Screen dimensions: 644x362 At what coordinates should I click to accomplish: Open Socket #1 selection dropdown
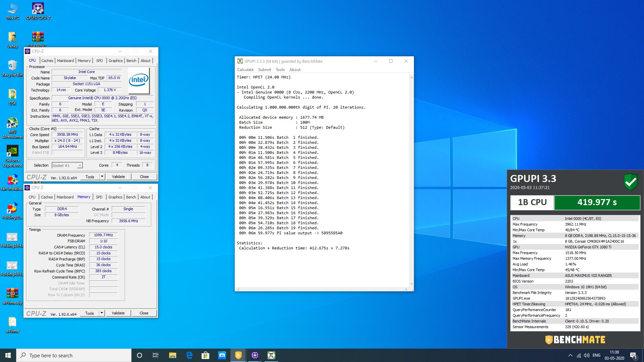pyautogui.click(x=67, y=165)
